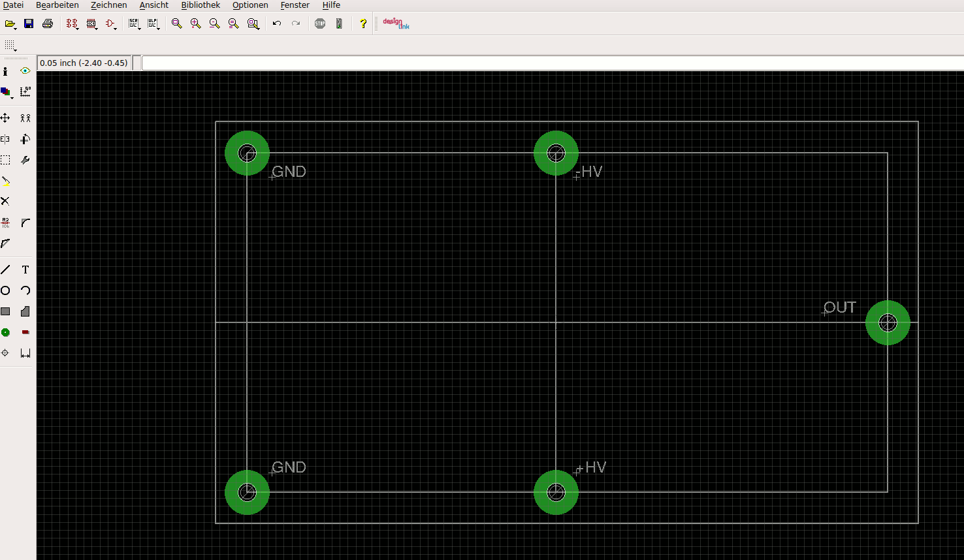Screen dimensions: 964x560
Task: Open the Zeichnen menu
Action: [x=108, y=5]
